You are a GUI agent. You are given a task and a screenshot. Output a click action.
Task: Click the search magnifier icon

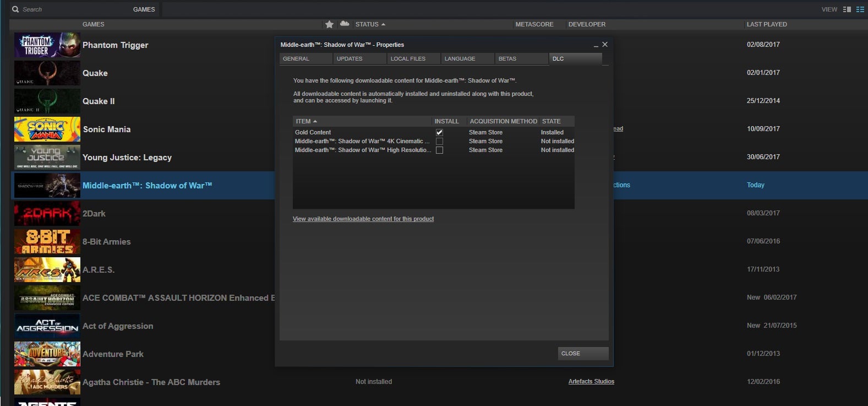15,9
